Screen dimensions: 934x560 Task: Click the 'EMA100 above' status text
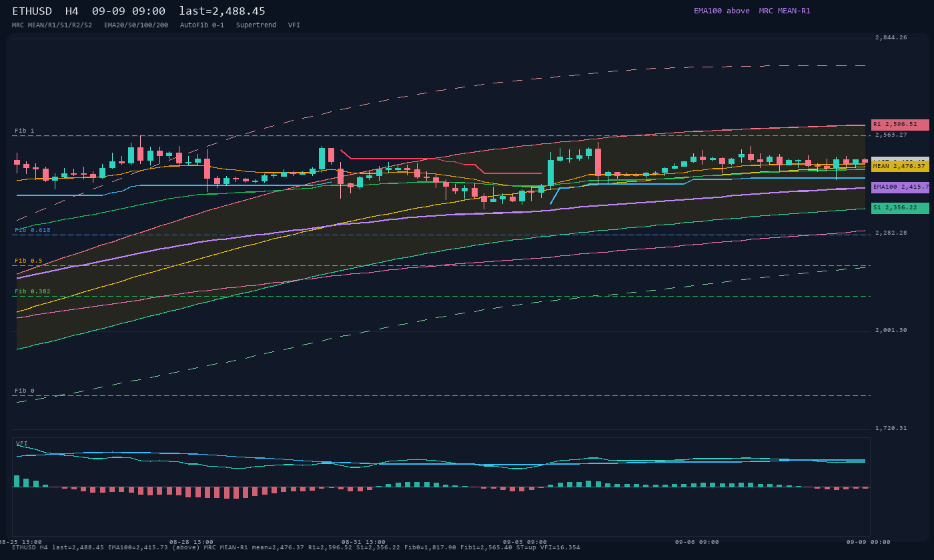point(722,11)
